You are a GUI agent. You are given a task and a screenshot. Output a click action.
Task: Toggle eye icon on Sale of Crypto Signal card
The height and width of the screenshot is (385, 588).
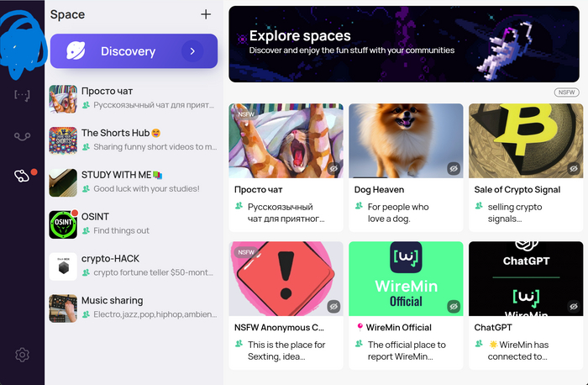click(574, 168)
